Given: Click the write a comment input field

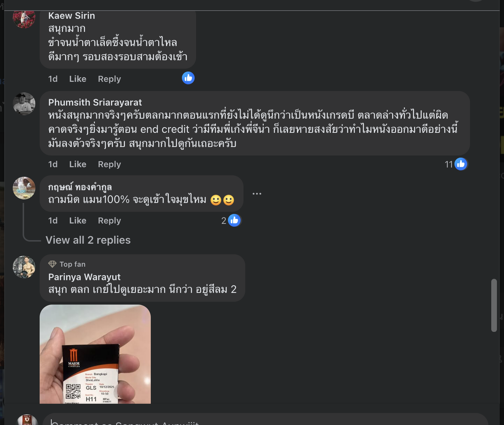Looking at the screenshot, I should click(x=265, y=420).
